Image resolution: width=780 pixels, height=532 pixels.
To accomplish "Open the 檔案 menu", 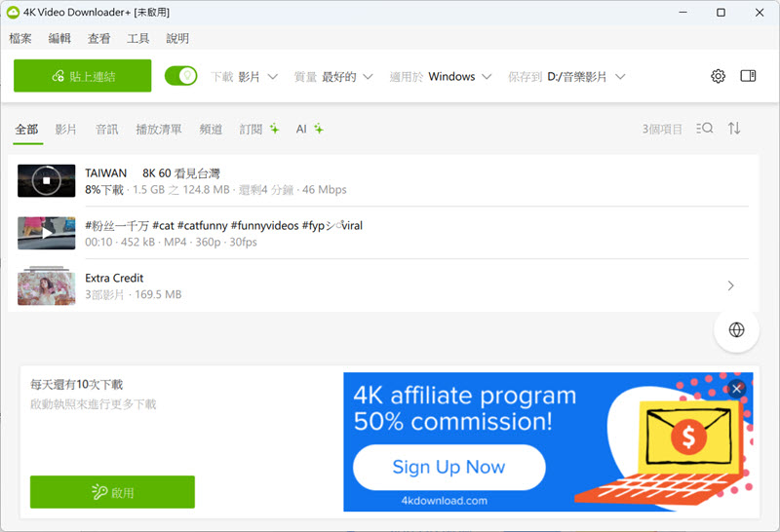I will click(20, 38).
